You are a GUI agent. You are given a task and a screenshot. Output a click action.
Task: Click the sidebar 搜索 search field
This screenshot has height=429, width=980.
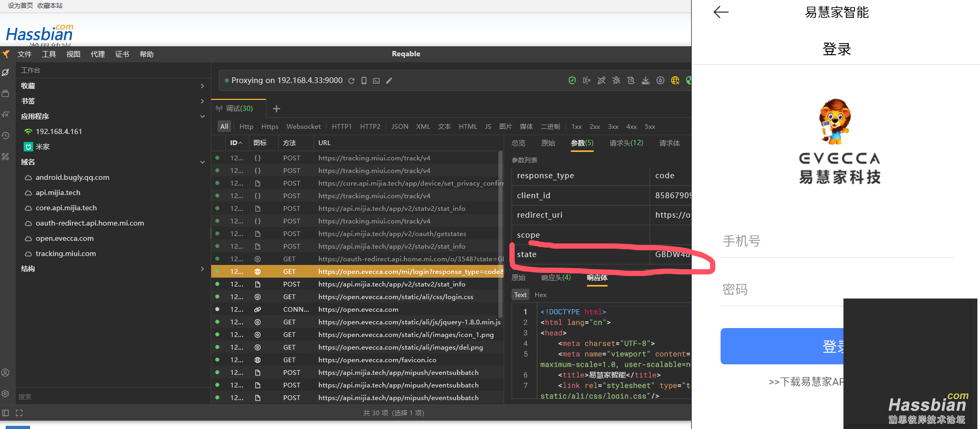pyautogui.click(x=113, y=396)
